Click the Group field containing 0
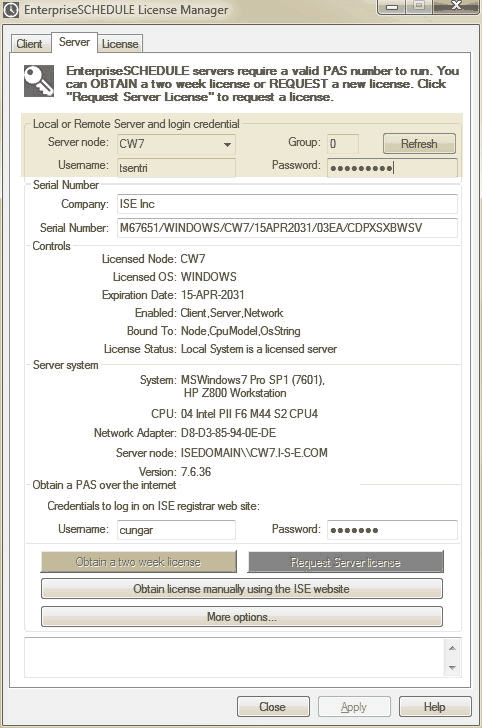The image size is (482, 728). [x=343, y=143]
